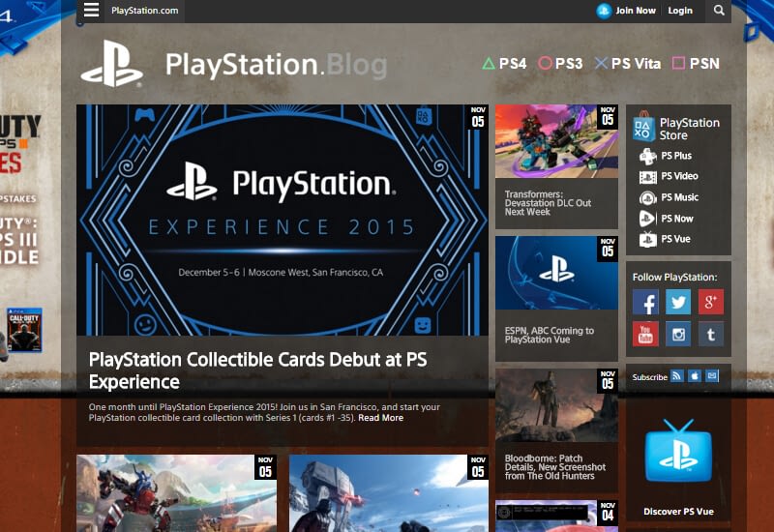Click the PS Now text link
Image resolution: width=774 pixels, height=532 pixels.
(676, 219)
